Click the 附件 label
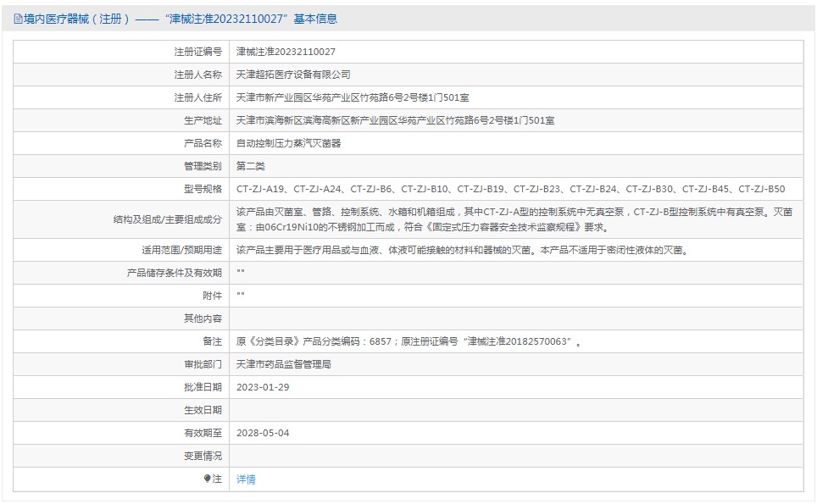Image resolution: width=817 pixels, height=504 pixels. coord(213,296)
